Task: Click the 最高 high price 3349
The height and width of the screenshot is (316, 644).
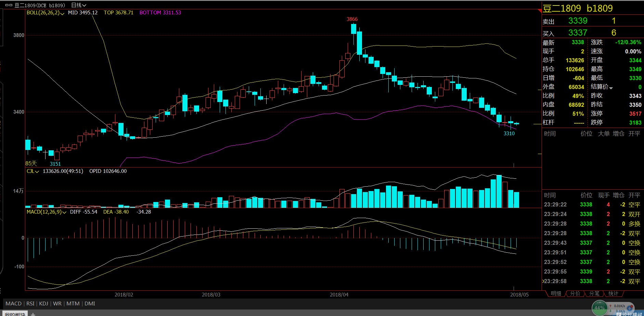Action: click(x=635, y=69)
